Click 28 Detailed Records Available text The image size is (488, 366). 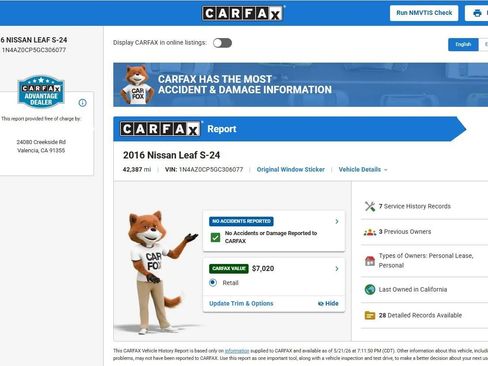pos(420,315)
